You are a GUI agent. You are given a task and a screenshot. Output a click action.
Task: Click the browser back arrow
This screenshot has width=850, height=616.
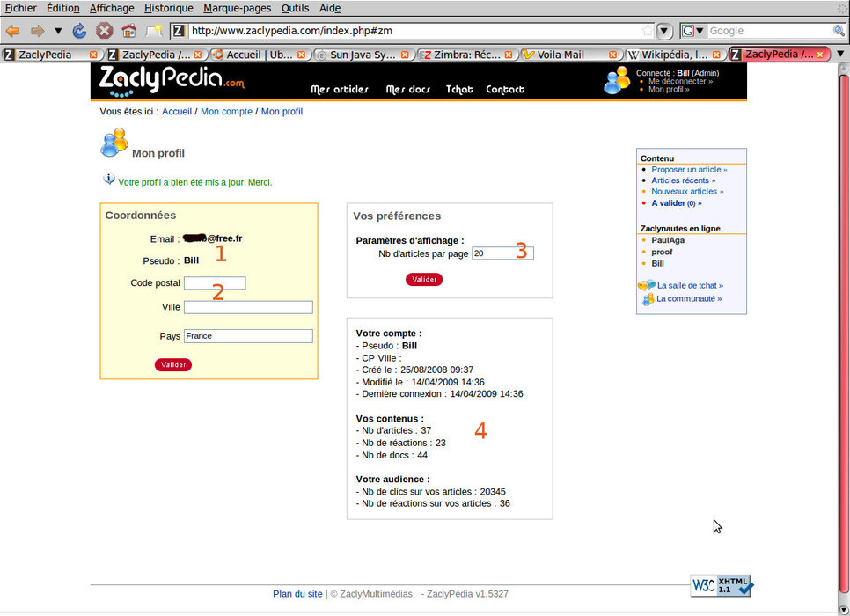(x=13, y=31)
